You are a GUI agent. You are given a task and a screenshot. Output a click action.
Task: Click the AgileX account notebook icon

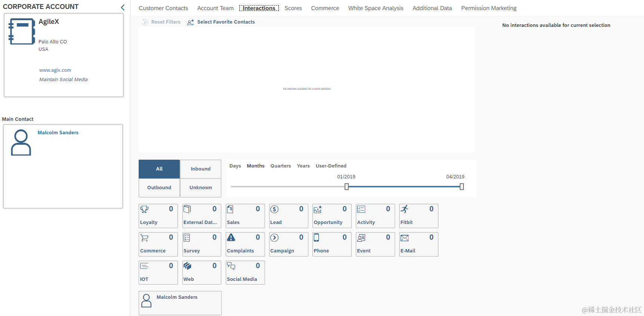(x=22, y=31)
